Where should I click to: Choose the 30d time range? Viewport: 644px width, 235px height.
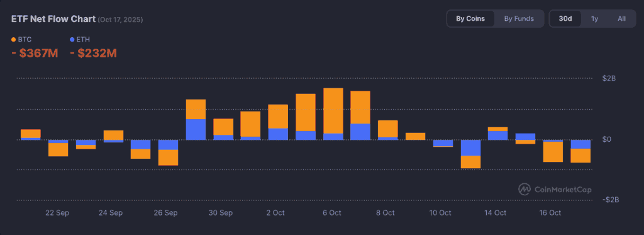(x=565, y=18)
